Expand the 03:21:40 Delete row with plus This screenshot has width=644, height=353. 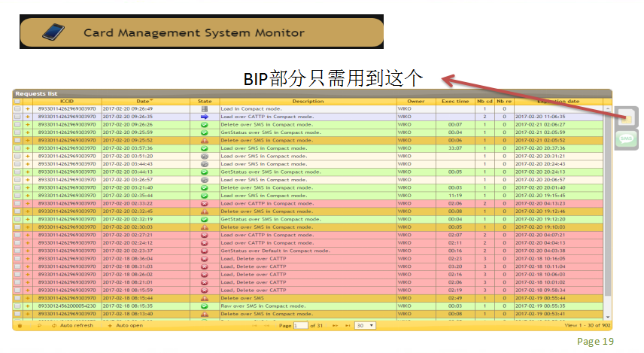28,188
